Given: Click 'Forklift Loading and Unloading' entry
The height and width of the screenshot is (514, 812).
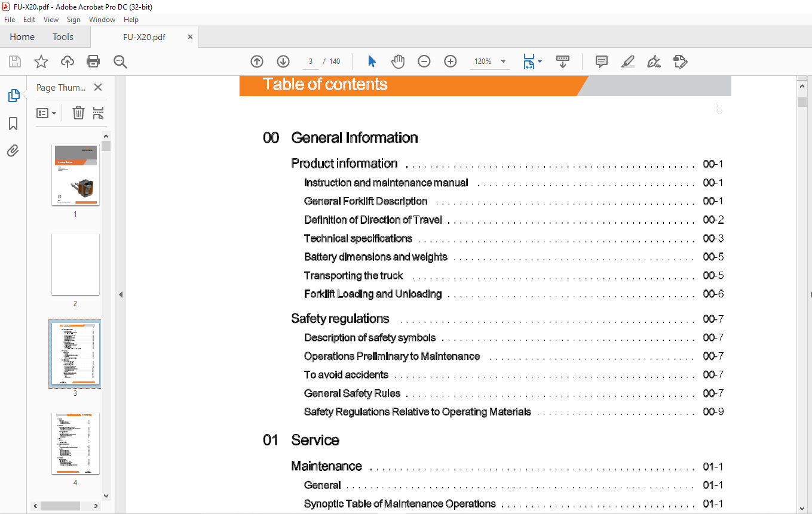Looking at the screenshot, I should tap(373, 294).
